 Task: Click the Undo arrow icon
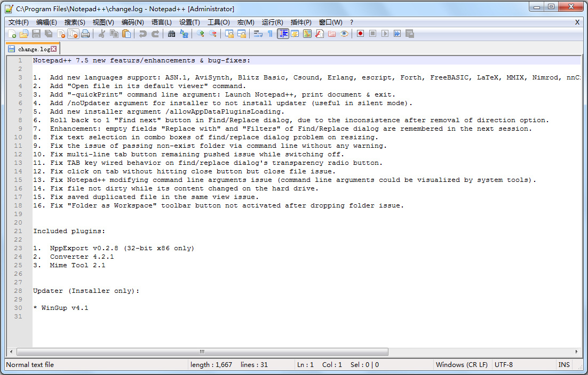click(x=142, y=33)
